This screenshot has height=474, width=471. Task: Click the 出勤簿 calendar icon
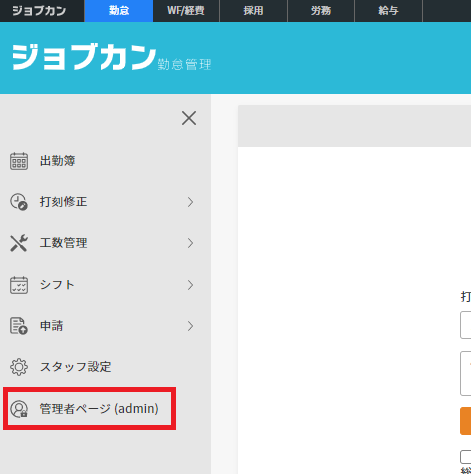pyautogui.click(x=19, y=161)
